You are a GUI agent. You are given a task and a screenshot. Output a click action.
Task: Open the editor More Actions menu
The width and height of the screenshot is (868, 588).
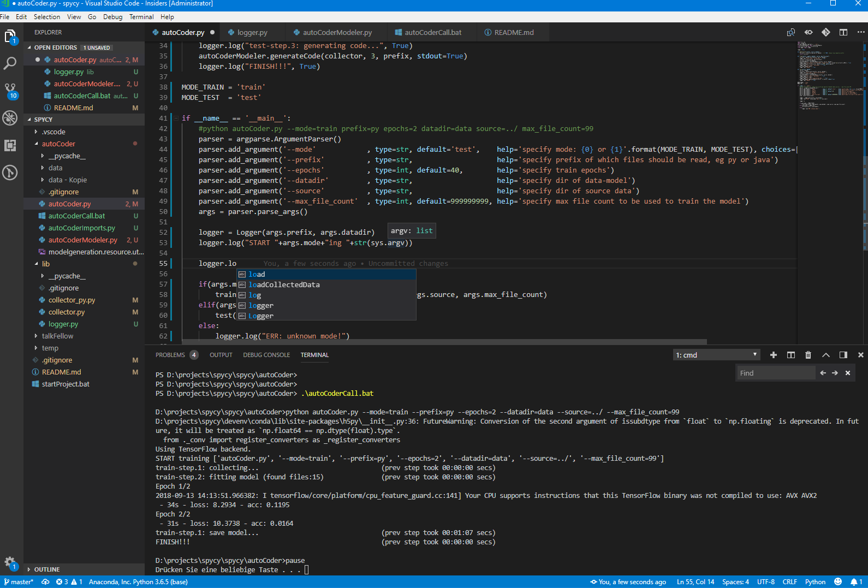(861, 32)
